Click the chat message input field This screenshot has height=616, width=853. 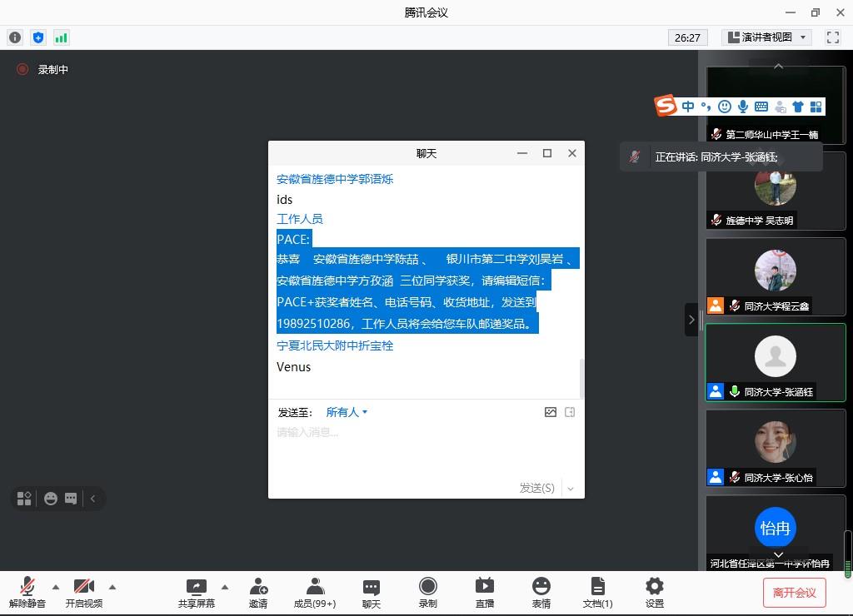(426, 450)
